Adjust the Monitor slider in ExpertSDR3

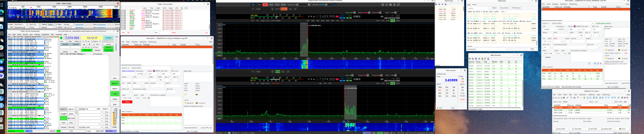[326, 5]
